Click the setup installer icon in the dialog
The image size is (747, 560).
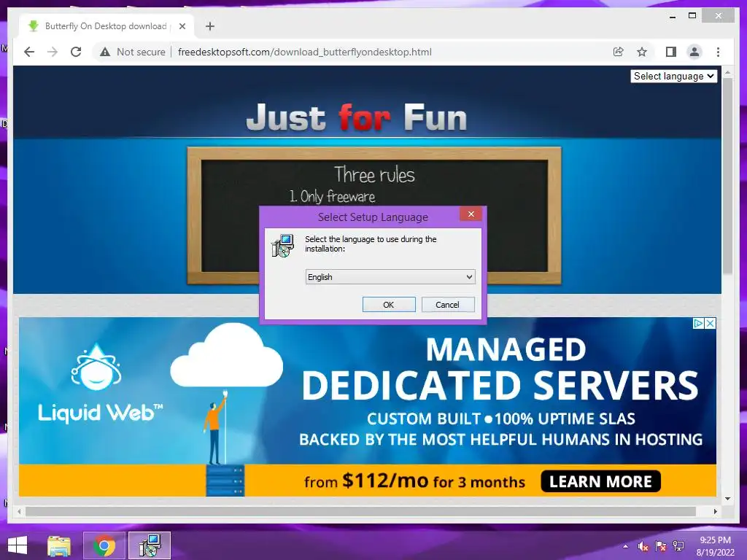pos(283,246)
